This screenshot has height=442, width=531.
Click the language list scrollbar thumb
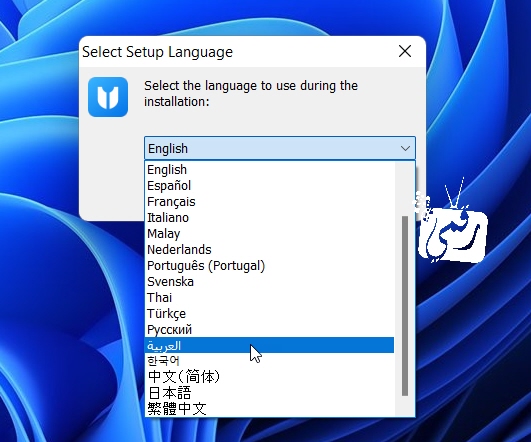click(x=405, y=306)
